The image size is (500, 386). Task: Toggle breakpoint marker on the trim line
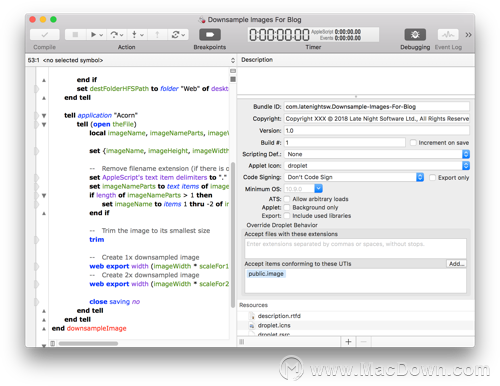click(36, 240)
